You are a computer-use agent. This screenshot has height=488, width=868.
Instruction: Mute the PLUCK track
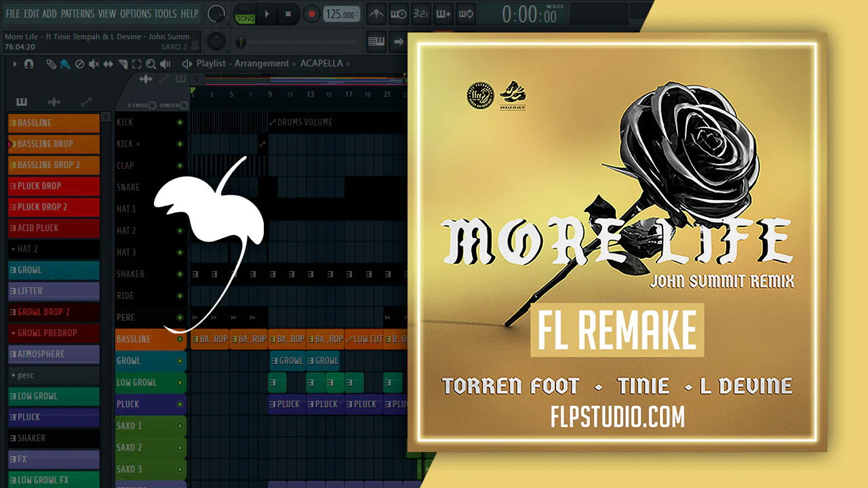pos(180,404)
